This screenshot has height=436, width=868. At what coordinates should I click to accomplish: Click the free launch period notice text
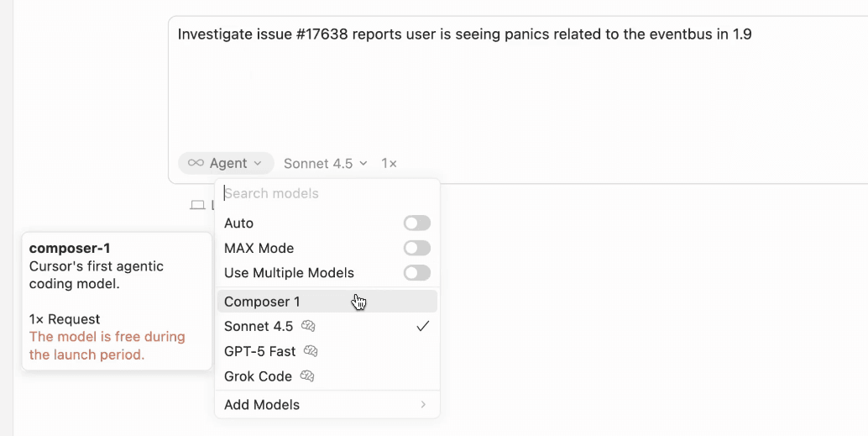click(x=107, y=345)
